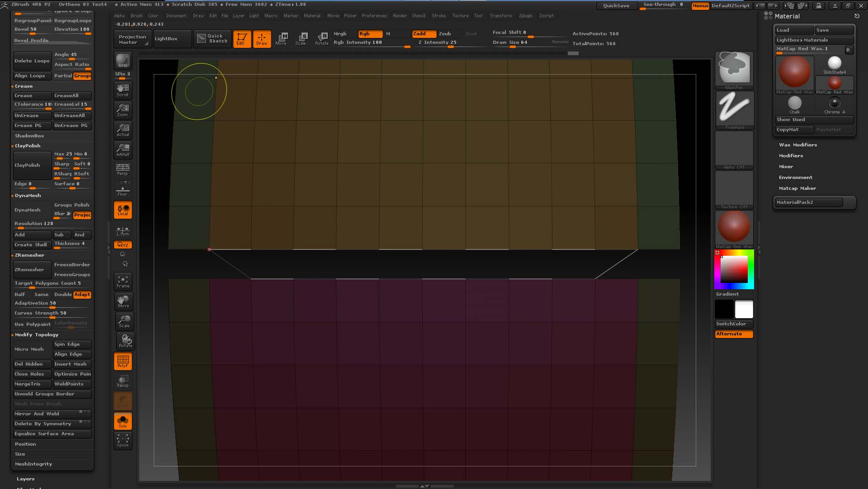The width and height of the screenshot is (868, 489).
Task: Expand the MeshIntegrity section
Action: click(x=33, y=464)
